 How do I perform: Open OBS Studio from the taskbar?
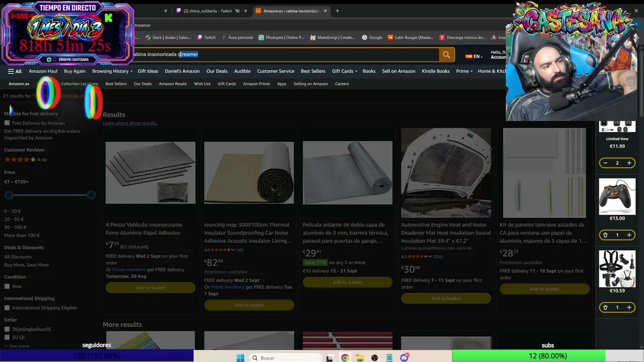tap(375, 358)
